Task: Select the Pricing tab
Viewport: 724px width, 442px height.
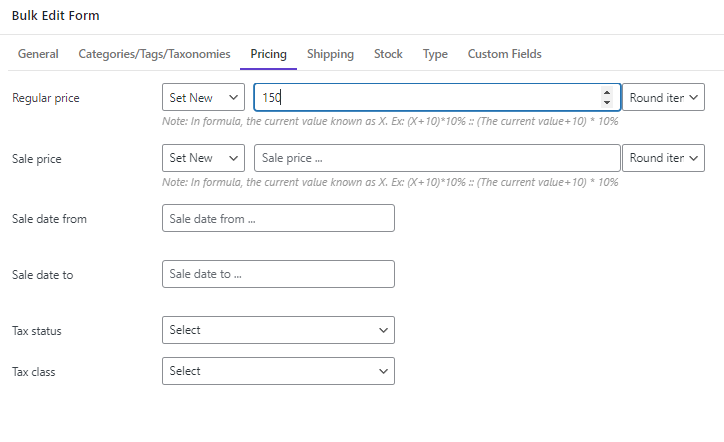Action: 268,54
